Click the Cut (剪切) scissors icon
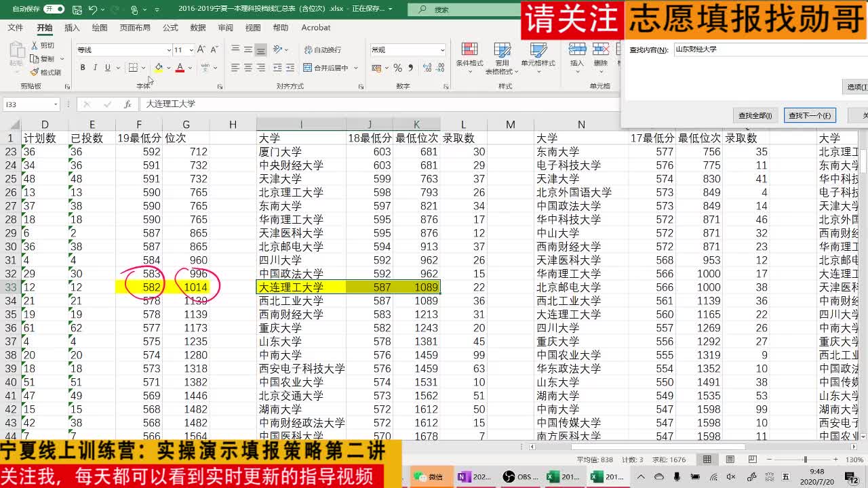 point(35,45)
